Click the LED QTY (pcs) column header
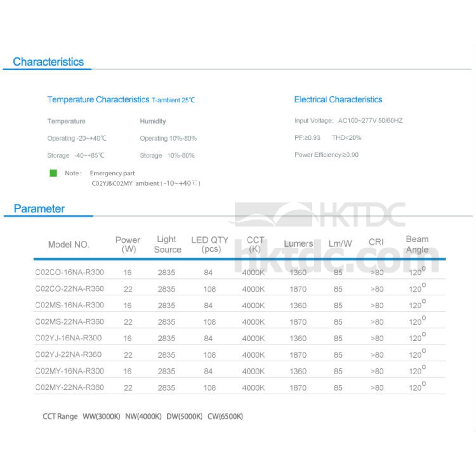This screenshot has height=476, width=476. [x=210, y=244]
